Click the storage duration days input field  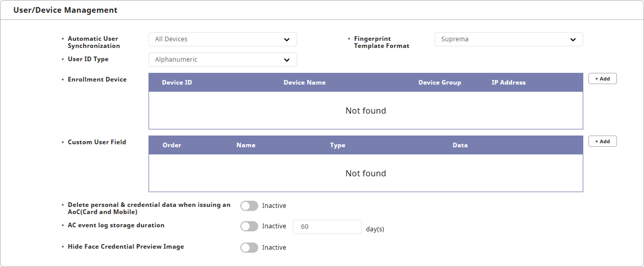click(327, 227)
